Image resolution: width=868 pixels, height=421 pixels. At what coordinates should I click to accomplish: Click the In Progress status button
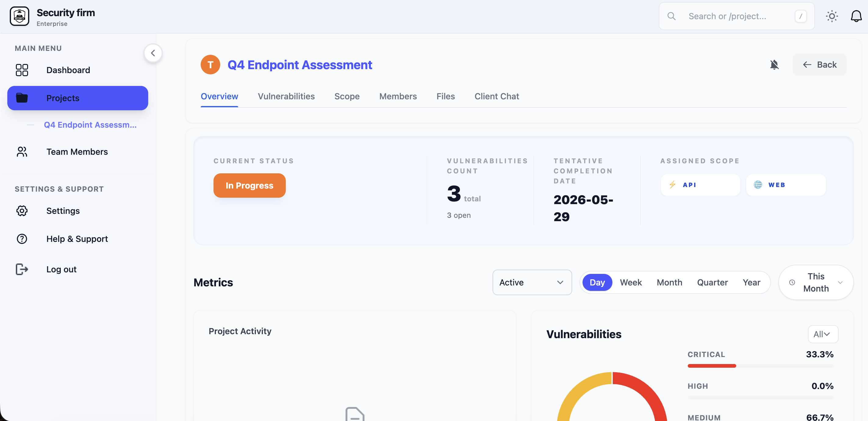point(249,186)
